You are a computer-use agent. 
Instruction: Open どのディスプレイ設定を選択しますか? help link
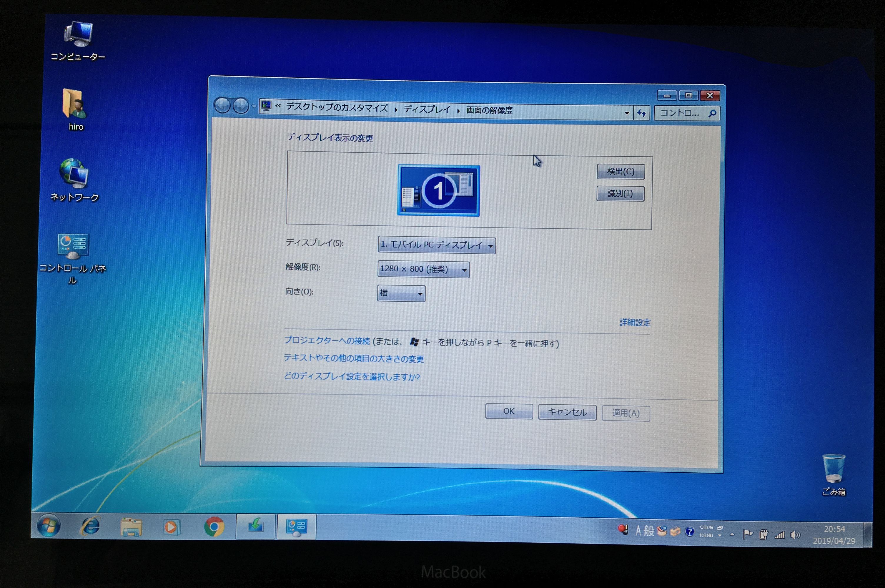(x=352, y=376)
